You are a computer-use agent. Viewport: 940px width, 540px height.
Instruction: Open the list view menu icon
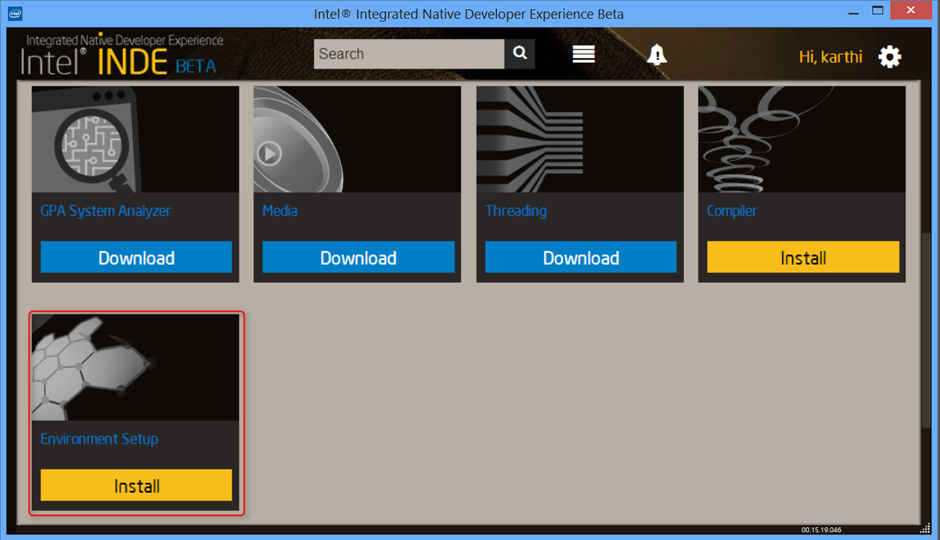pos(583,54)
